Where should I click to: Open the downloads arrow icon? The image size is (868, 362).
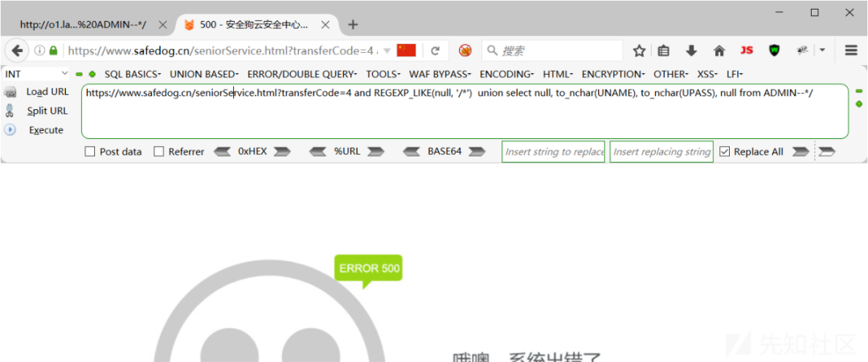pos(691,51)
